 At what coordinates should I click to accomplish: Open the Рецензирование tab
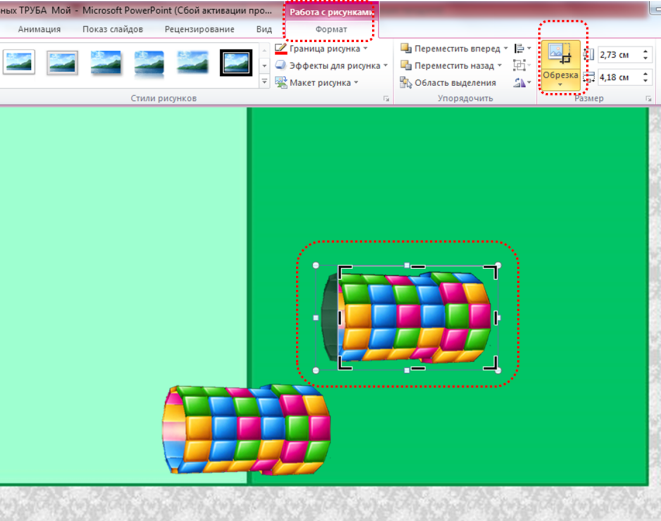pos(199,29)
